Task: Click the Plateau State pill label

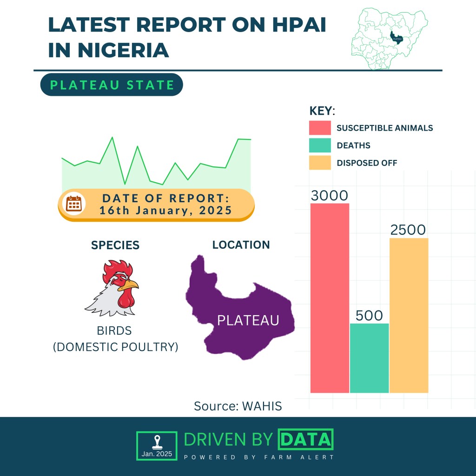Action: point(112,85)
